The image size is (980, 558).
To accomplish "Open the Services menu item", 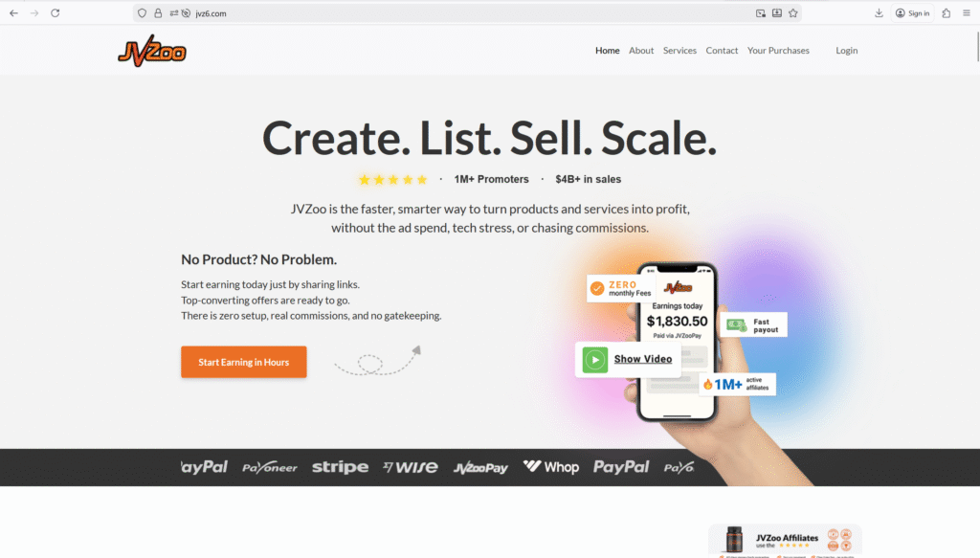I will click(679, 51).
